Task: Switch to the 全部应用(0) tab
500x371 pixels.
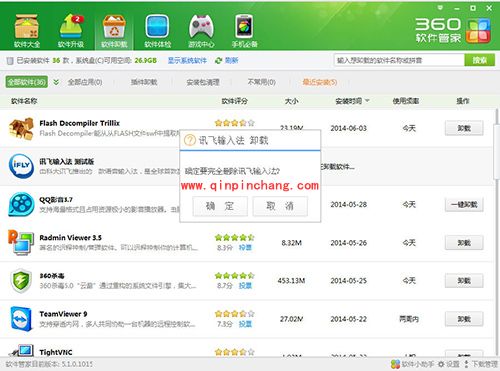Action: tap(85, 82)
